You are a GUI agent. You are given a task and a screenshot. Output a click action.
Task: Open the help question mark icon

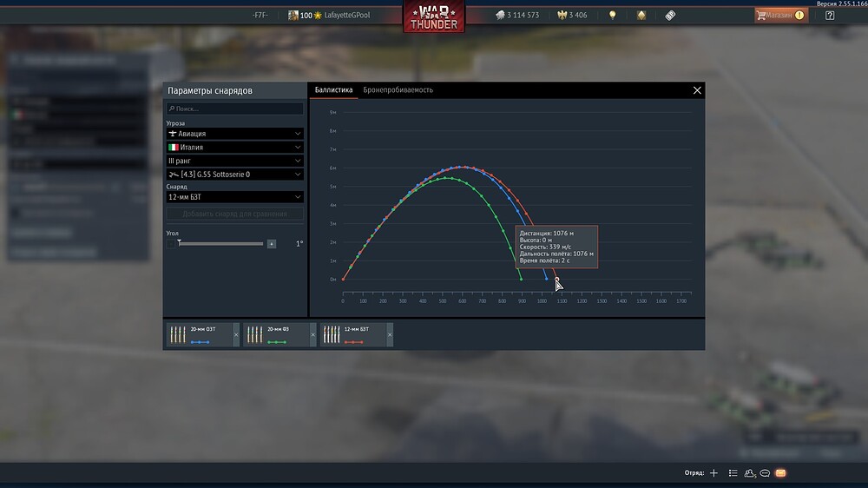(830, 16)
